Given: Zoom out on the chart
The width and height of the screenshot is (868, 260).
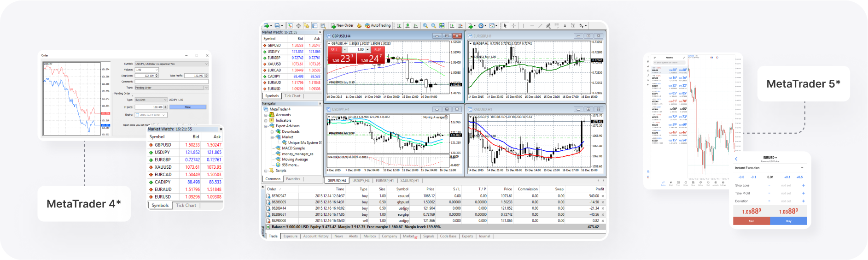Looking at the screenshot, I should pyautogui.click(x=433, y=25).
